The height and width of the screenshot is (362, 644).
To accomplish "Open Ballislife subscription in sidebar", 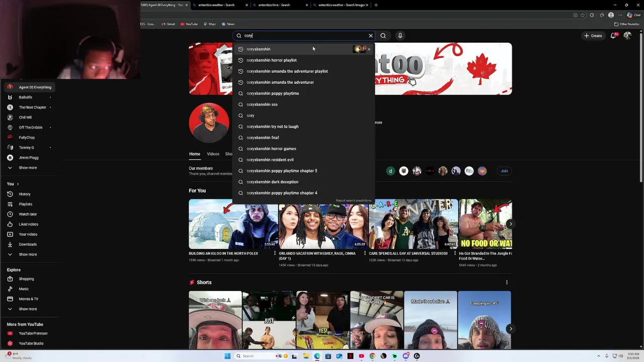I will (30, 97).
